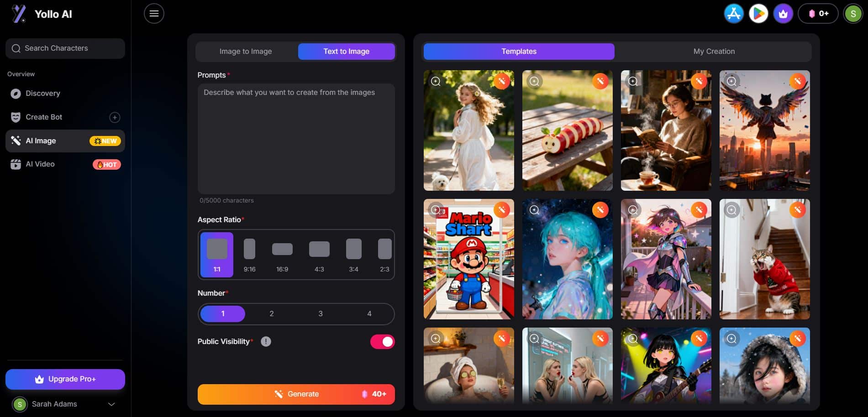The width and height of the screenshot is (868, 417).
Task: Use the shocked cat on stairs template wand
Action: click(798, 210)
